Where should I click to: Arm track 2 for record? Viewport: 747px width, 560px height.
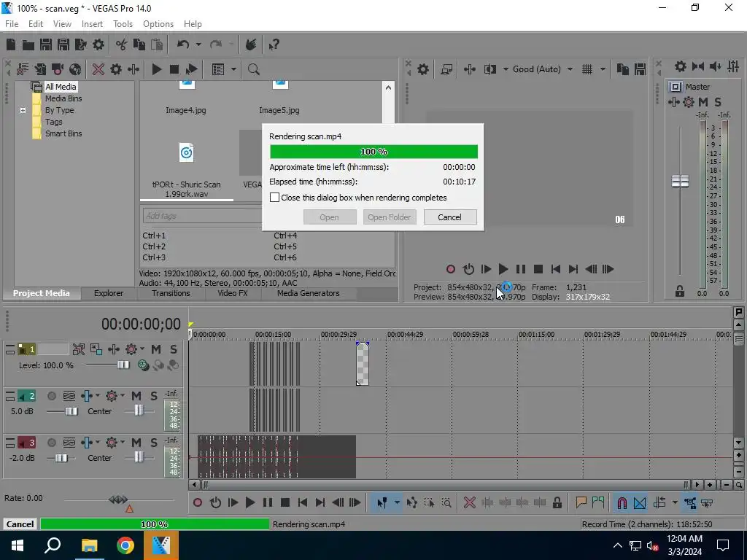[x=52, y=396]
